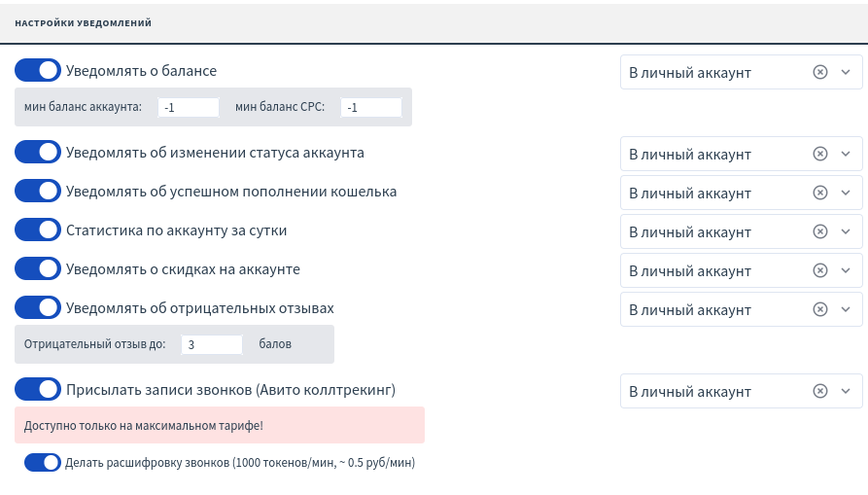
Task: Clear account selection for negative reviews
Action: pyautogui.click(x=819, y=309)
